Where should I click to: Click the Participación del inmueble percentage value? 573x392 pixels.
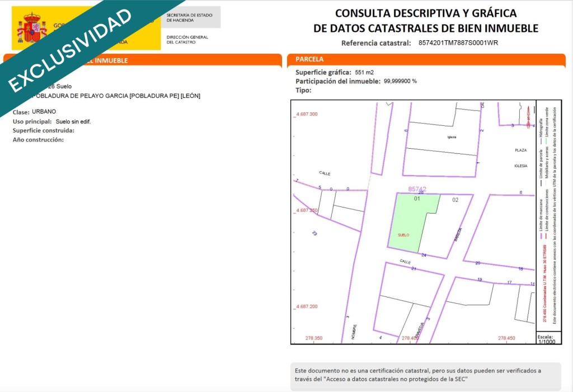[400, 81]
